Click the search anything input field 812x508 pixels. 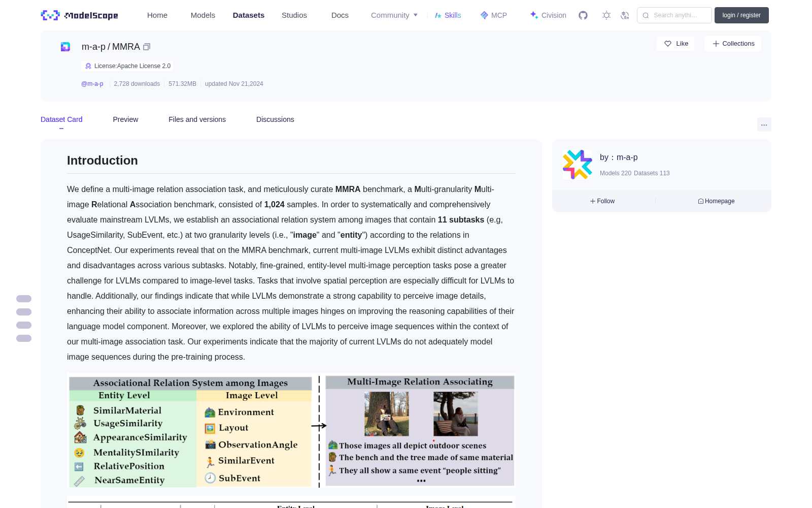[674, 15]
